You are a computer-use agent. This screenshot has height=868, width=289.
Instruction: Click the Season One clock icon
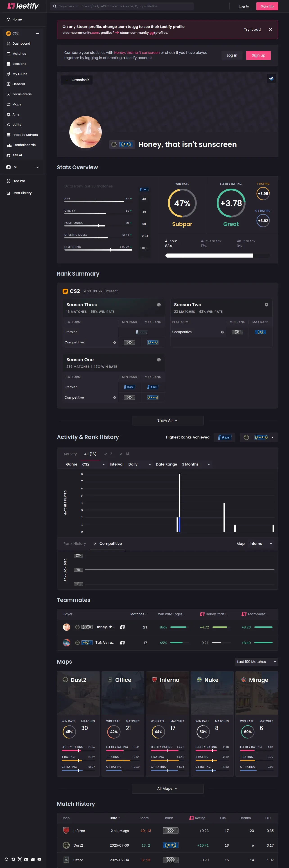159,360
